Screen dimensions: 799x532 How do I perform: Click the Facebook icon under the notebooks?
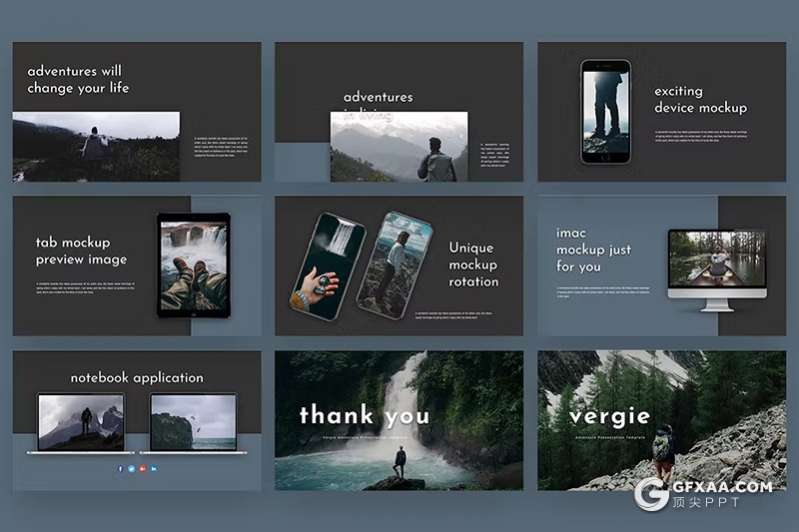(120, 468)
